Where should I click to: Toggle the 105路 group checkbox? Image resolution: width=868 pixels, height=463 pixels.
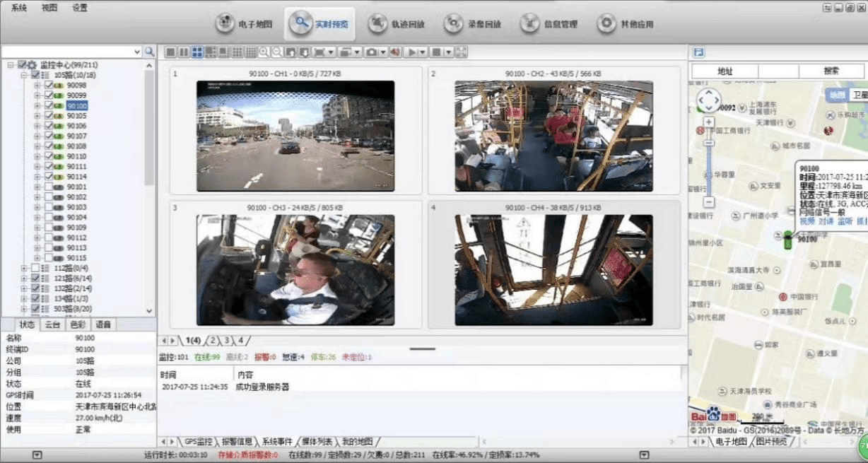click(35, 74)
